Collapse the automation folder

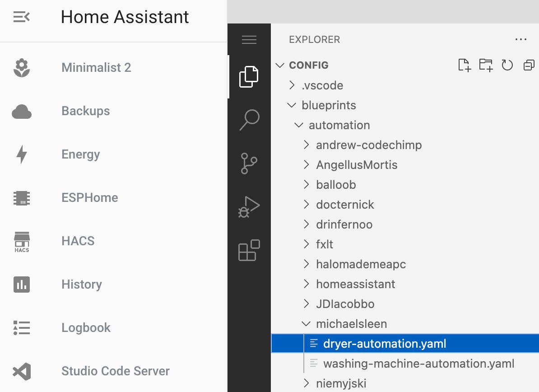(299, 125)
